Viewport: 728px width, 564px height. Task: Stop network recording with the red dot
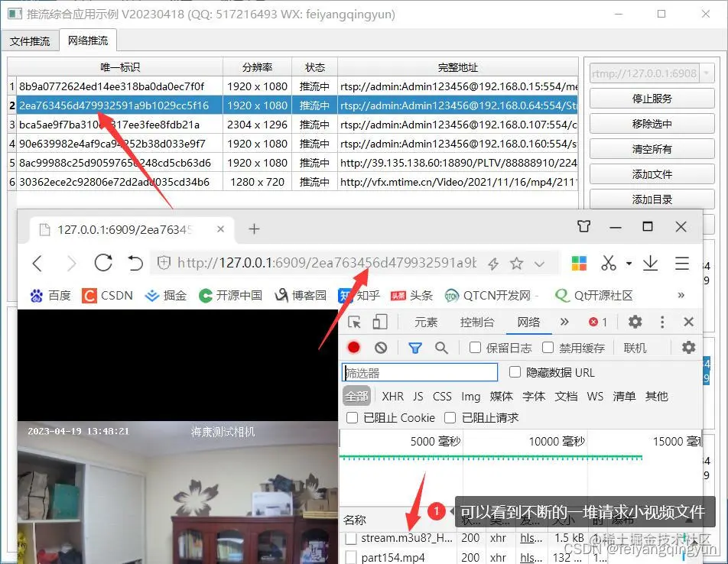pos(354,347)
